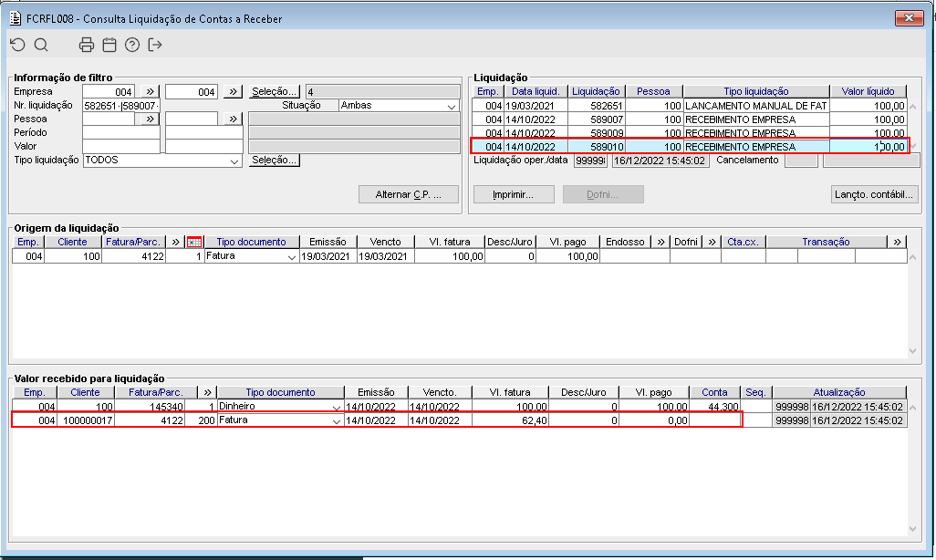Sort by Data liquid. column header

(x=536, y=91)
